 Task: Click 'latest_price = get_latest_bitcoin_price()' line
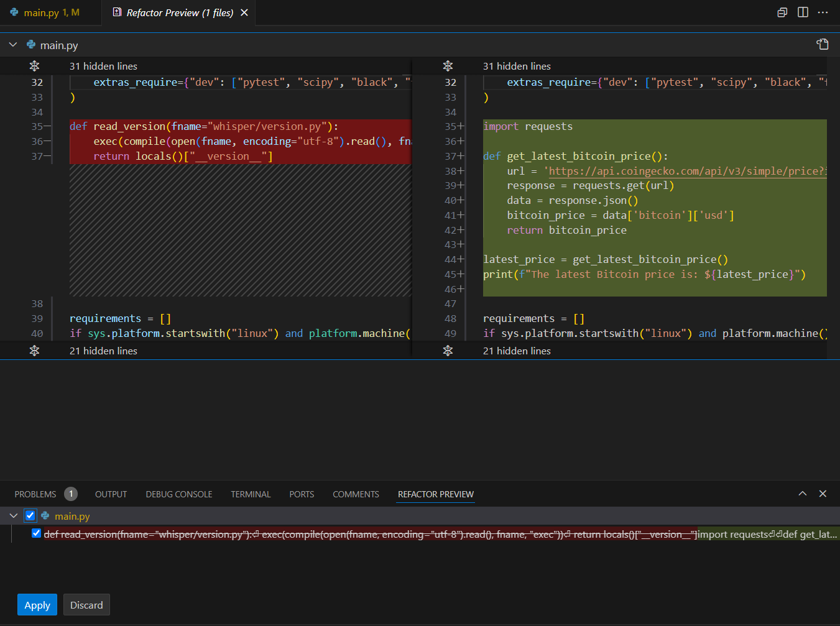point(606,259)
